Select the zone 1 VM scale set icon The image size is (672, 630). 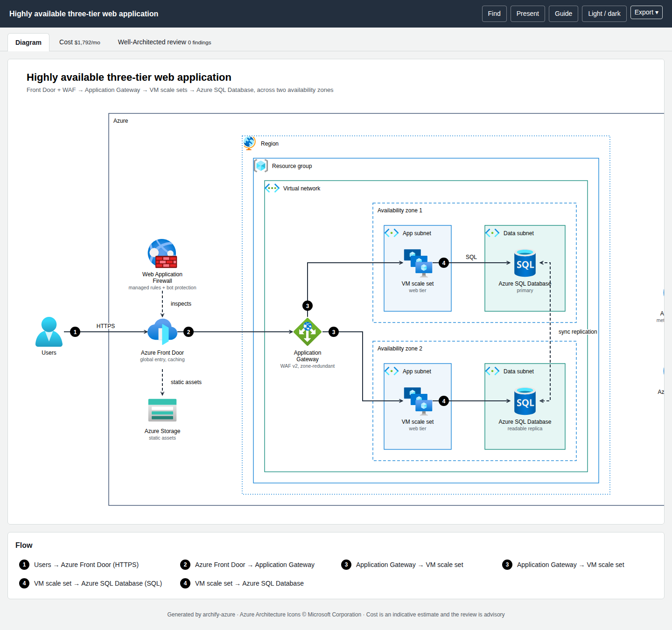[x=418, y=263]
